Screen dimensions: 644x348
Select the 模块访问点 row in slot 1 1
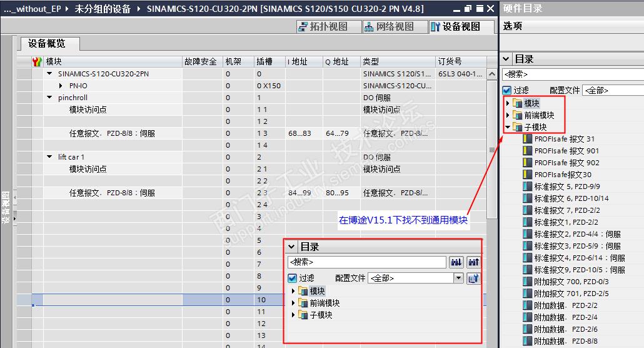(251, 110)
